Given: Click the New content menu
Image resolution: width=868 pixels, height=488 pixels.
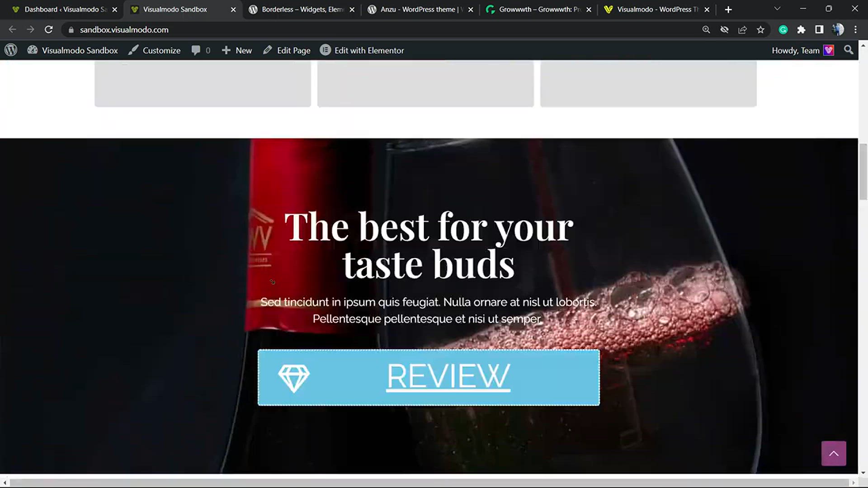Looking at the screenshot, I should 236,50.
